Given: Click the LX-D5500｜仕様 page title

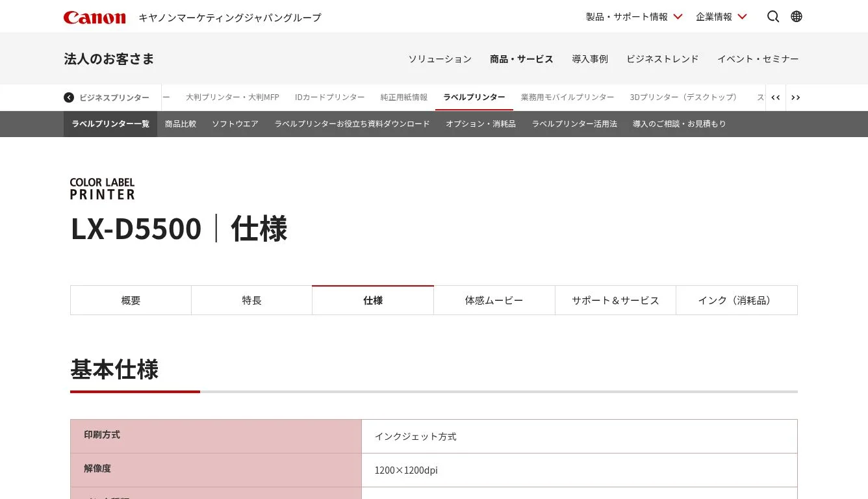Looking at the screenshot, I should pyautogui.click(x=179, y=229).
